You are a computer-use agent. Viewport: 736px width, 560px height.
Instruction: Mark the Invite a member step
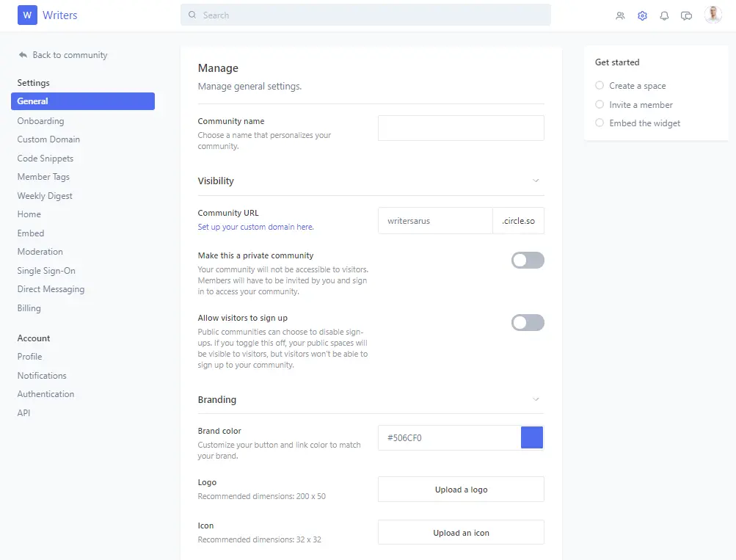point(600,105)
